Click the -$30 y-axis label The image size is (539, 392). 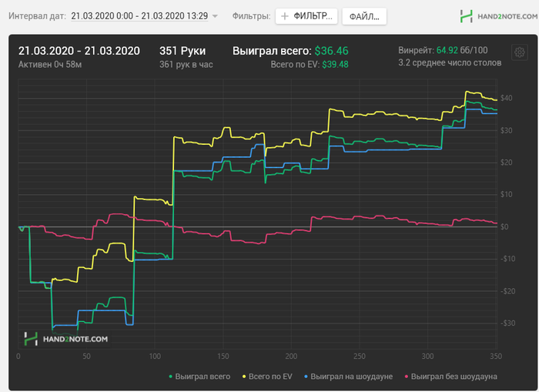[507, 323]
